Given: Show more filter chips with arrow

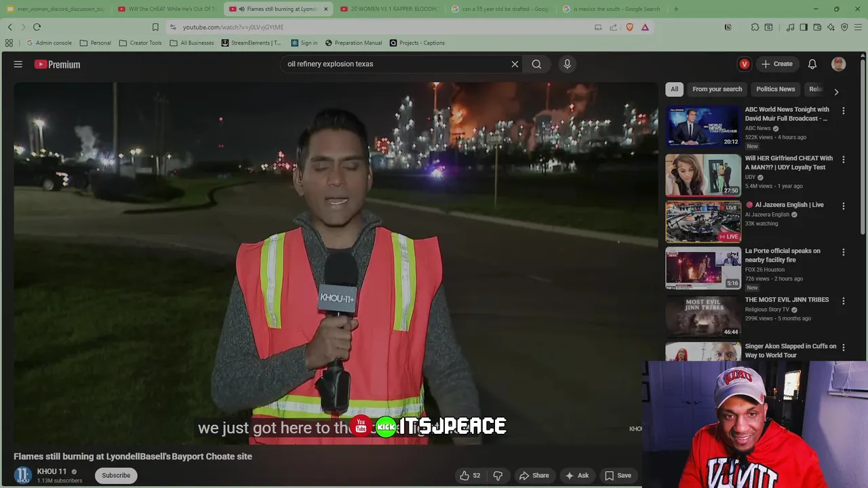Looking at the screenshot, I should [836, 91].
